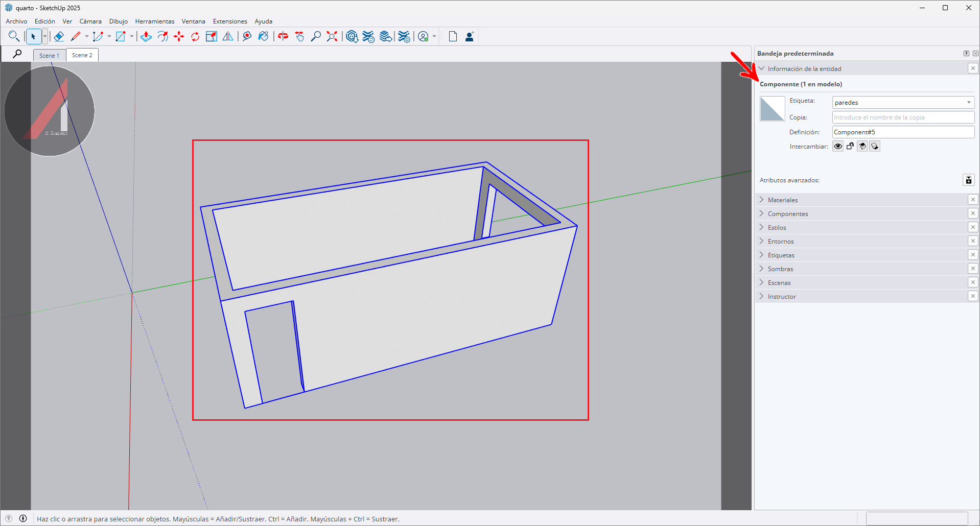This screenshot has width=980, height=526.
Task: Open the Extension Manager icon
Action: (404, 36)
